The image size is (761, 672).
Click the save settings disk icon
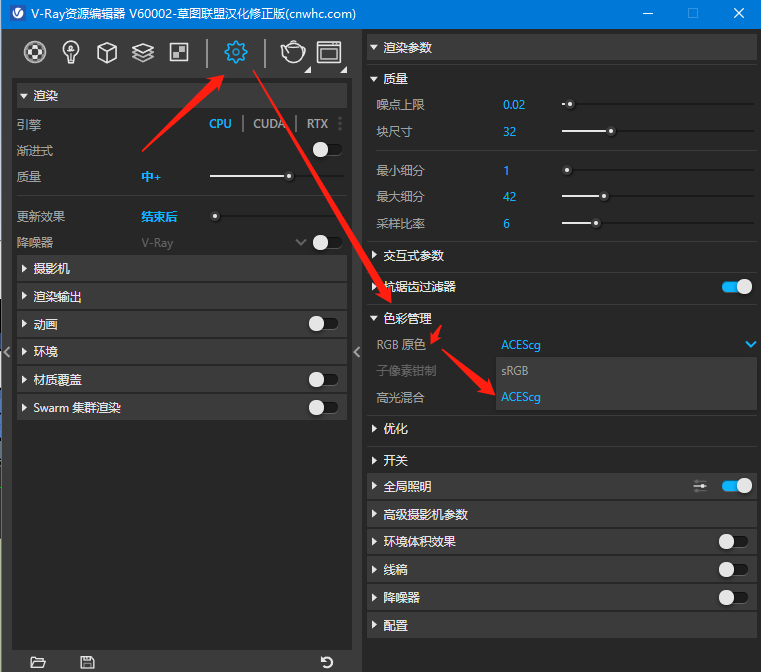pos(87,661)
